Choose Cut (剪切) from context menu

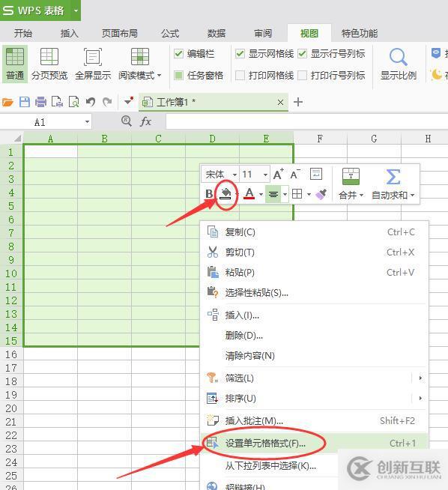coord(314,252)
